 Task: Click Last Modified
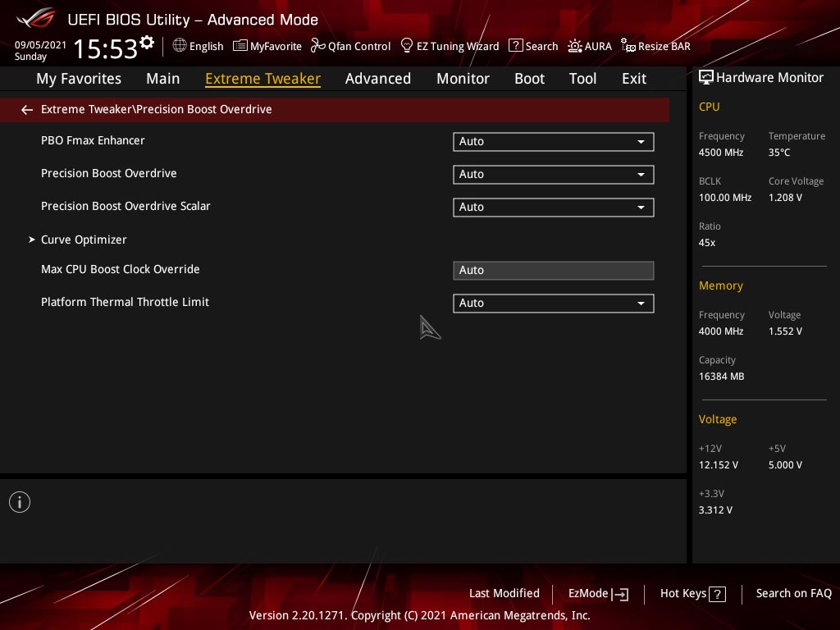point(504,594)
